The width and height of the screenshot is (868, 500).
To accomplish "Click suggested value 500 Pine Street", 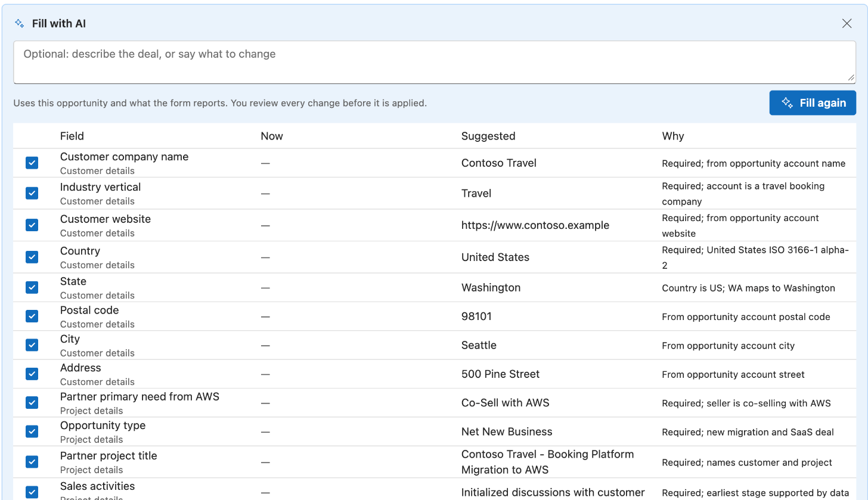I will (501, 374).
